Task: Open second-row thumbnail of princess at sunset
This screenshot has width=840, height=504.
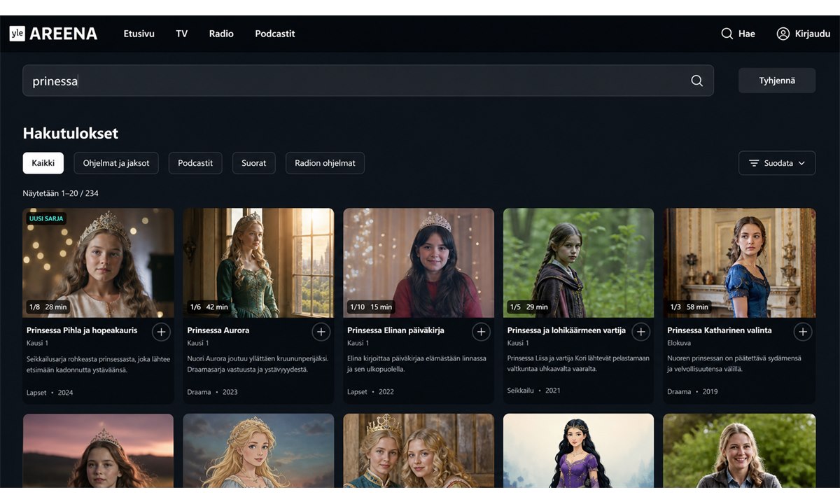Action: [x=98, y=451]
